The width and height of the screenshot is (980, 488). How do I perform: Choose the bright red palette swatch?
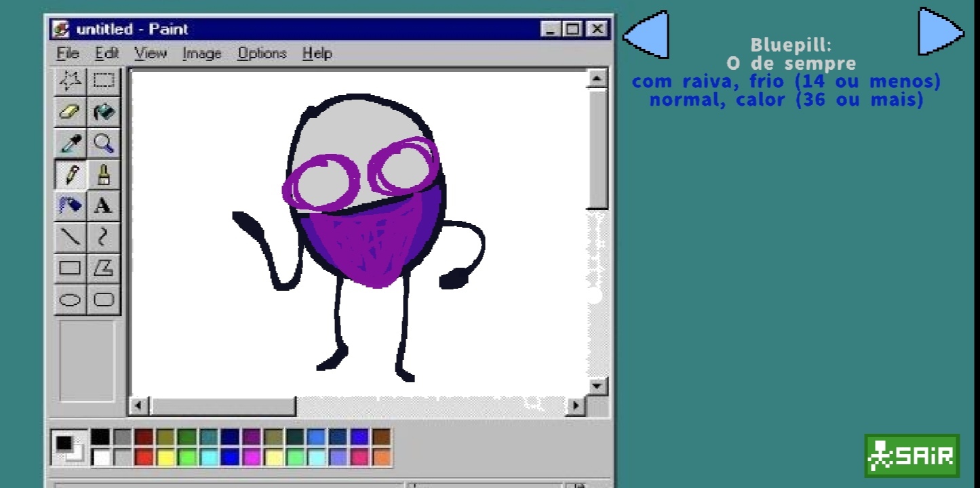(143, 457)
